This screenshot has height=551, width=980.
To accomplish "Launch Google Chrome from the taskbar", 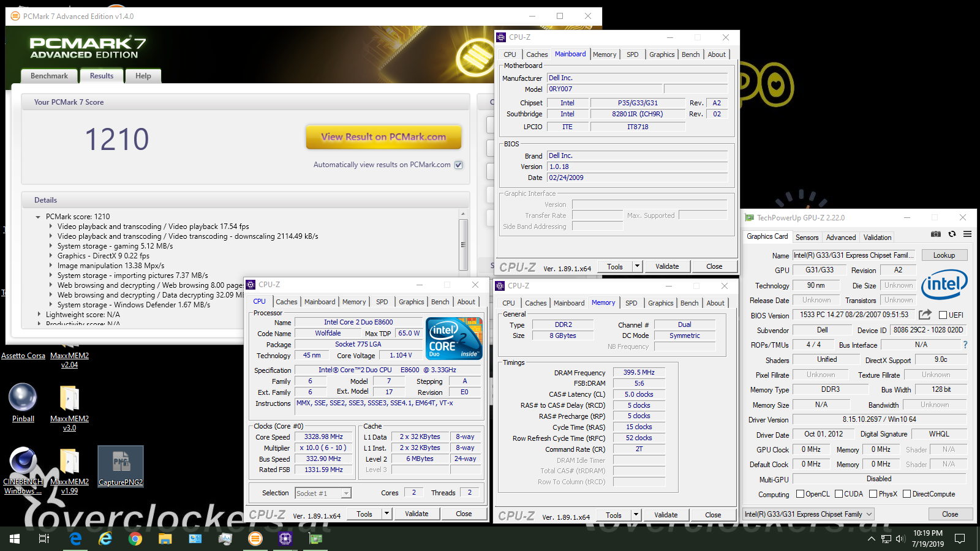I will 135,539.
